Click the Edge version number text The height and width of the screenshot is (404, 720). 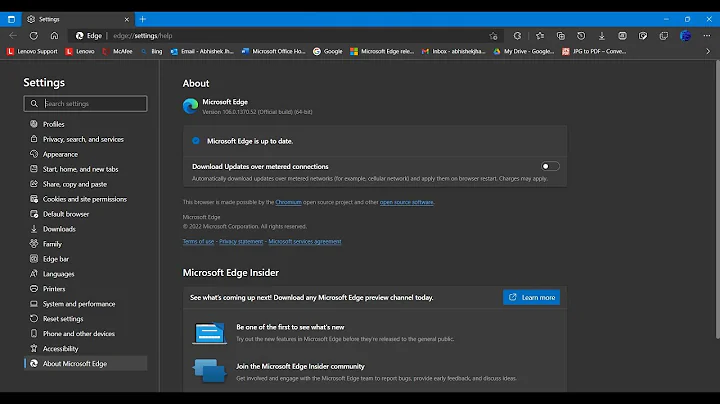coord(257,112)
